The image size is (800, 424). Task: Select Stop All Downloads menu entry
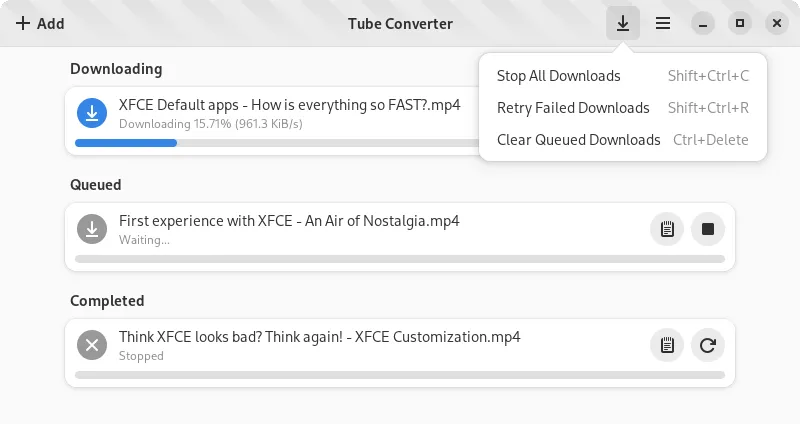[x=558, y=76]
